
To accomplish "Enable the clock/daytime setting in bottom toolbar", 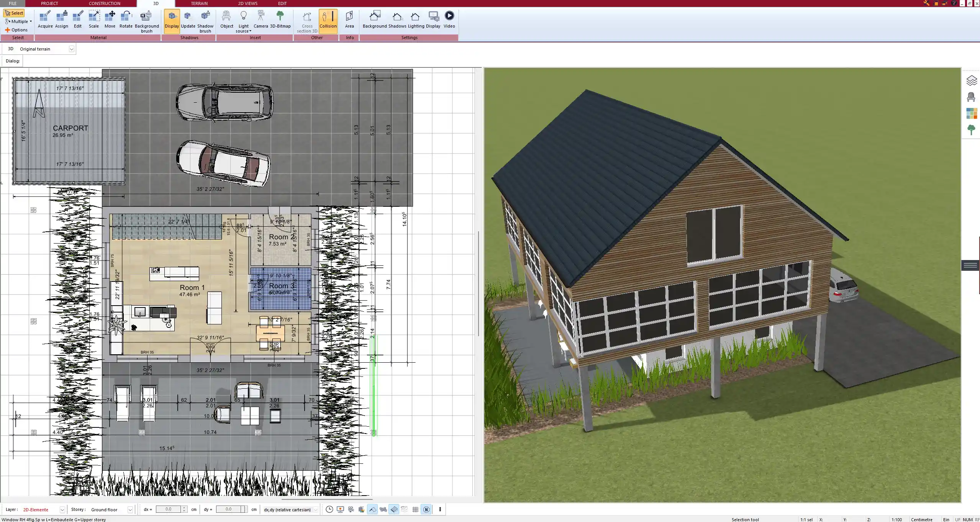I will point(329,509).
